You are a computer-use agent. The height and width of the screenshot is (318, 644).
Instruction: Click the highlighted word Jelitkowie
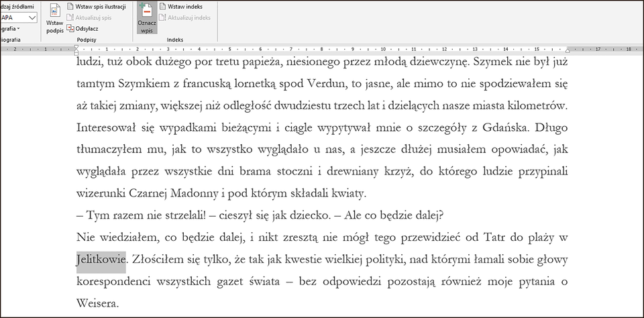click(101, 259)
